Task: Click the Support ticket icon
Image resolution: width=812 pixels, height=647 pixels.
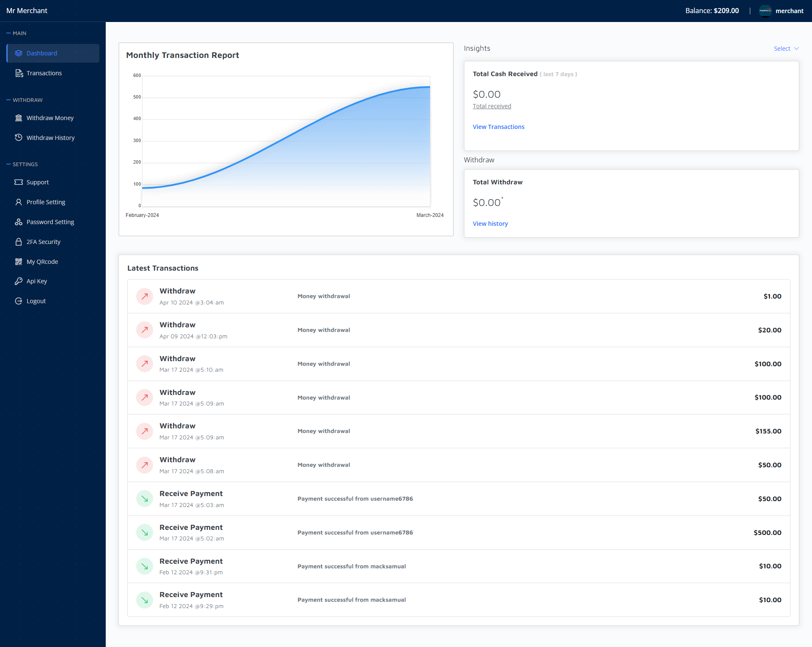Action: coord(19,182)
